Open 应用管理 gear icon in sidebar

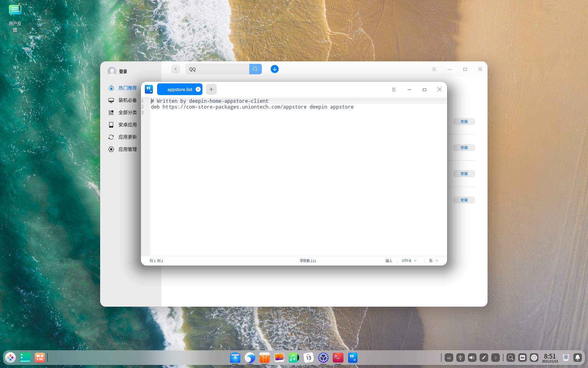pyautogui.click(x=111, y=149)
